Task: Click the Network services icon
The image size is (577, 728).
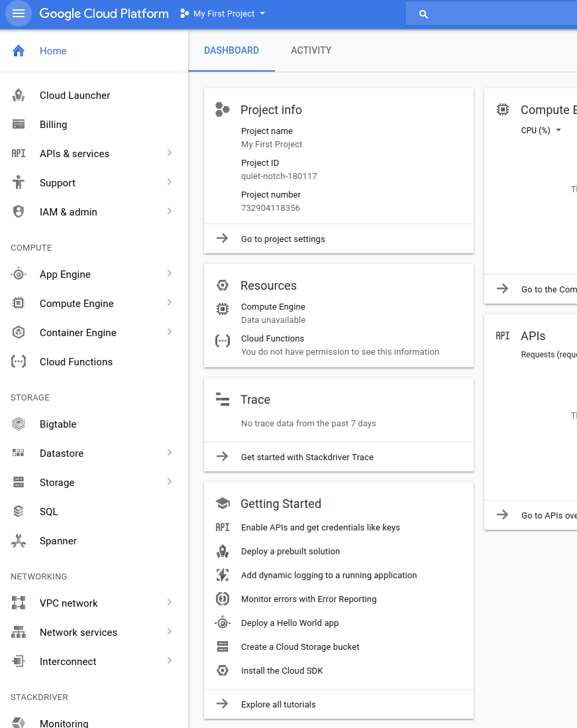Action: pyautogui.click(x=19, y=632)
